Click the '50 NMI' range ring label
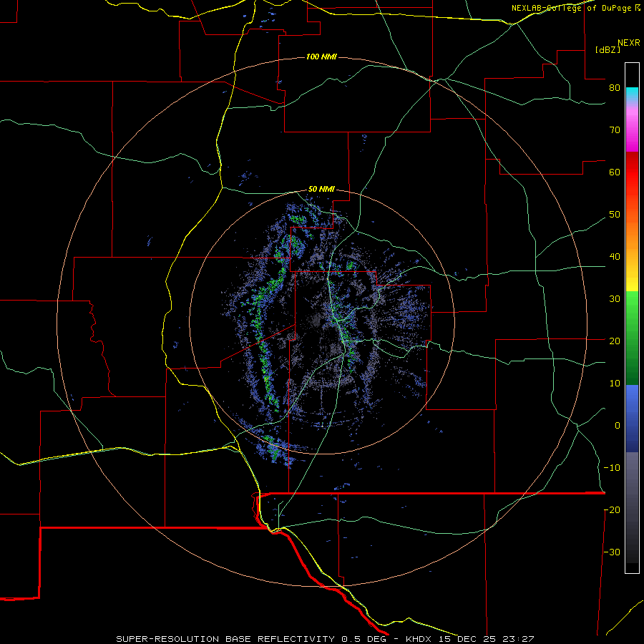Image resolution: width=644 pixels, height=644 pixels. coord(321,190)
